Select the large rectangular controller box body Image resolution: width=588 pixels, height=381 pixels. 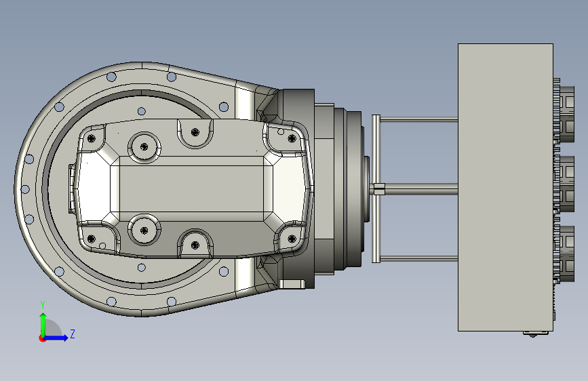(505, 187)
